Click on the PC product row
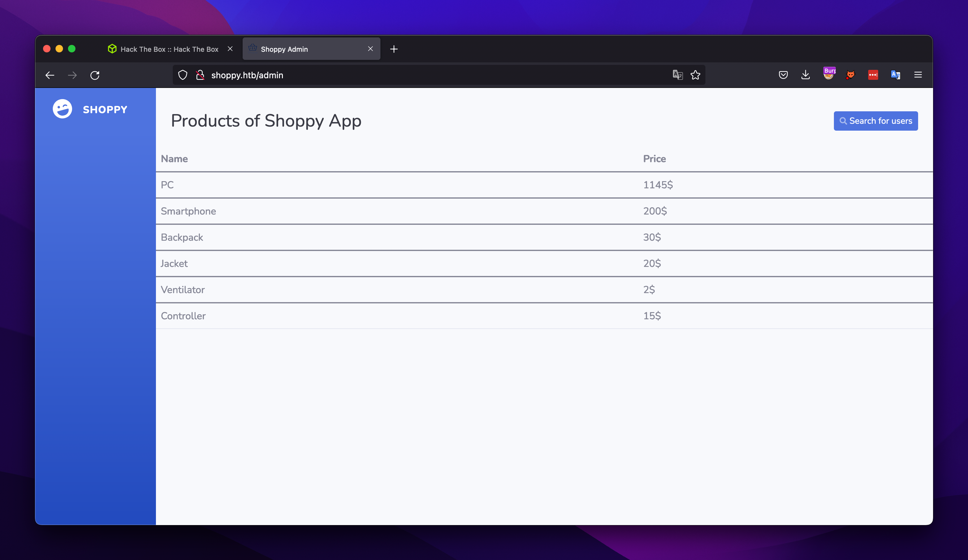 [543, 185]
